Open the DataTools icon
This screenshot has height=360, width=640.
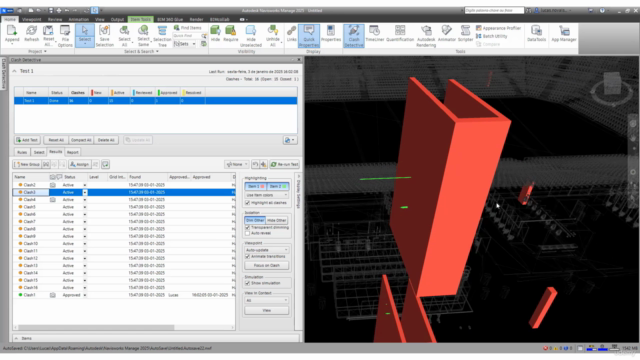536,33
